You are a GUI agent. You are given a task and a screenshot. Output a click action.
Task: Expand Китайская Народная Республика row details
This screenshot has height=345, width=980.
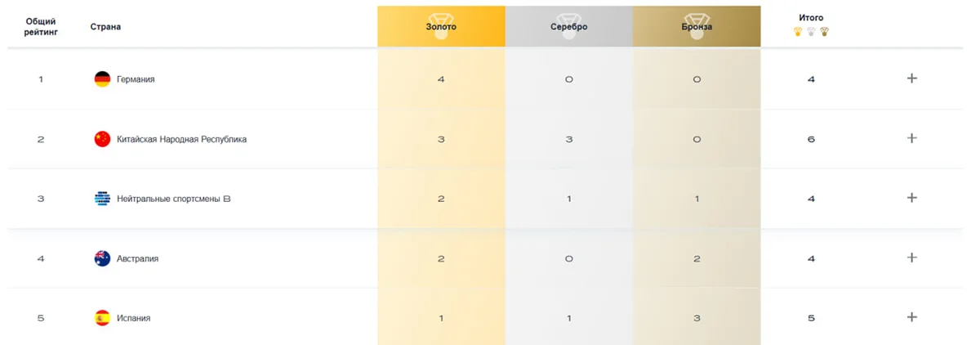click(x=912, y=138)
